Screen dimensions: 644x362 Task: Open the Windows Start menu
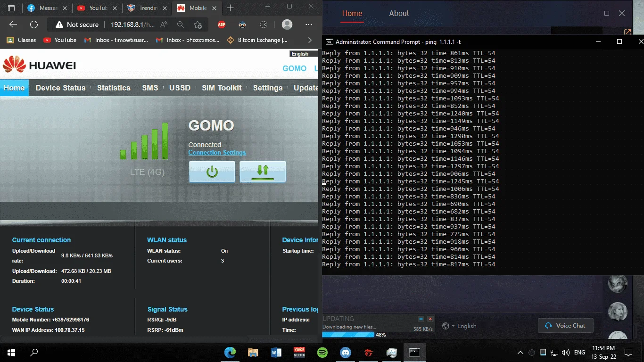tap(11, 352)
